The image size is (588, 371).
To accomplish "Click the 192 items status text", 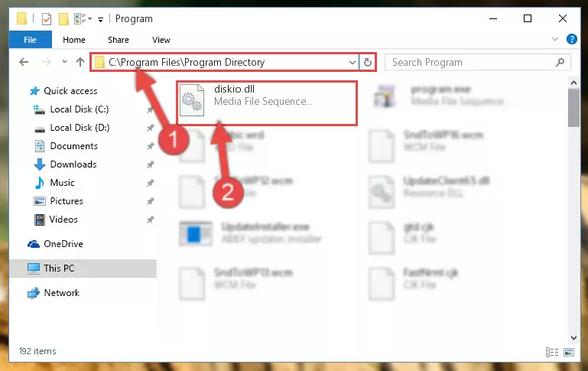I will tap(37, 351).
